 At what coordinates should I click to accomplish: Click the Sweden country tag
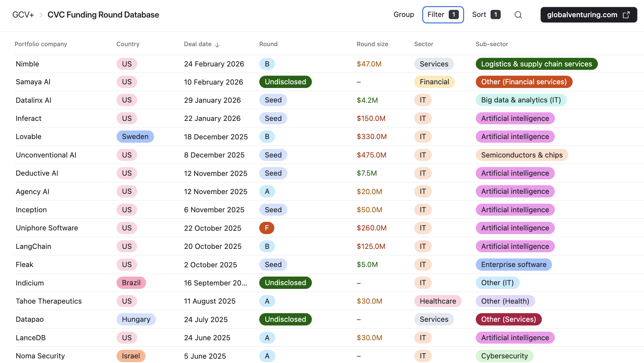135,137
